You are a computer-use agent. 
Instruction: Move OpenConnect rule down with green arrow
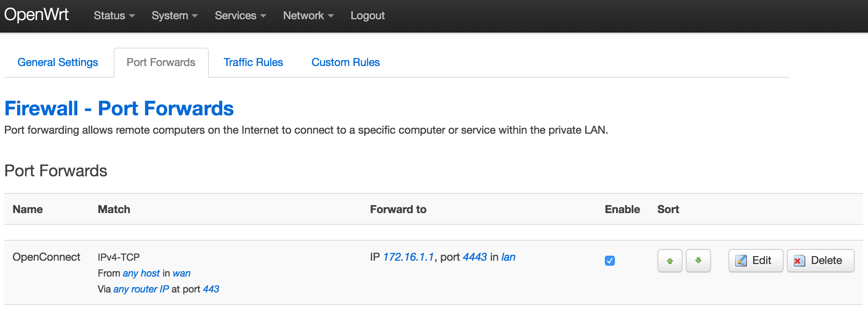coord(698,261)
